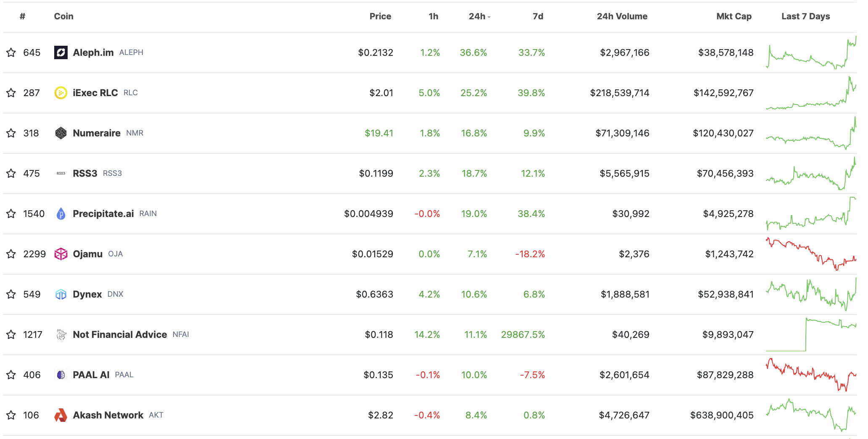This screenshot has width=868, height=439.
Task: Click the Dynex blue logo
Action: coord(61,294)
